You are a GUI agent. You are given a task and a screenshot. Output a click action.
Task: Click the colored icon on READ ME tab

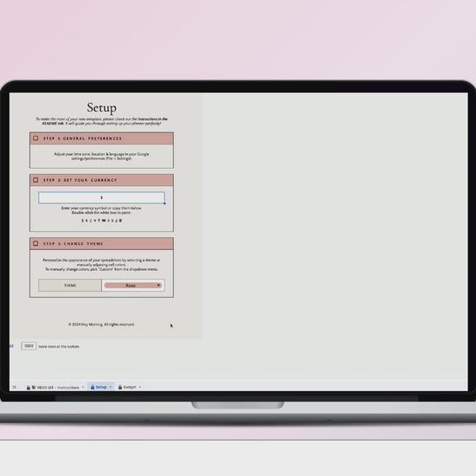tap(34, 388)
